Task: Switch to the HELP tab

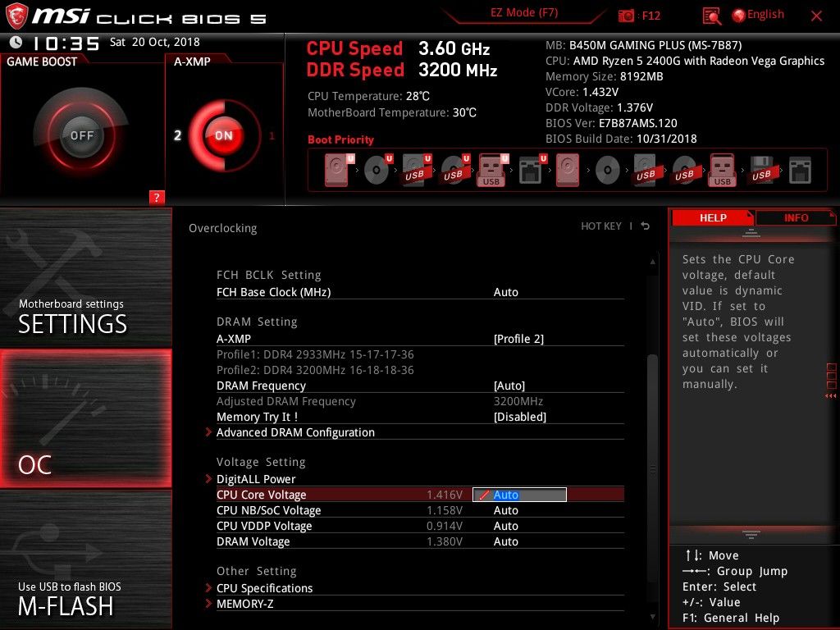Action: (x=713, y=218)
